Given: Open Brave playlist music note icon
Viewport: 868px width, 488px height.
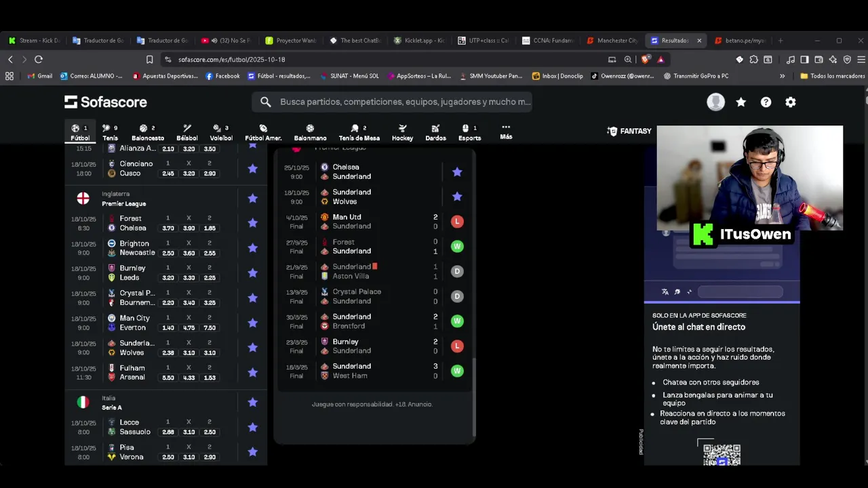Looking at the screenshot, I should [791, 60].
